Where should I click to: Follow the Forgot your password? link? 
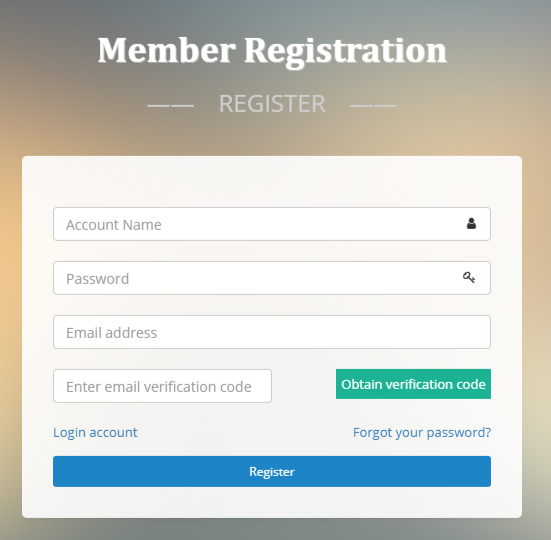422,432
